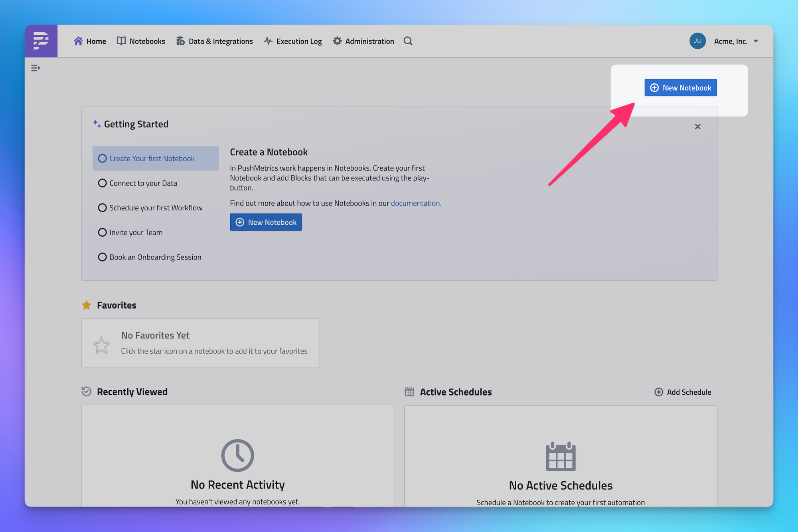798x532 pixels.
Task: Open search with the magnifier icon
Action: click(x=408, y=41)
